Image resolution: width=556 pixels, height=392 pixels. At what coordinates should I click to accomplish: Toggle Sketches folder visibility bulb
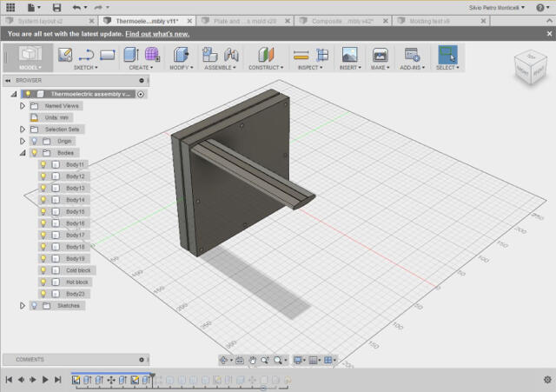click(x=35, y=305)
